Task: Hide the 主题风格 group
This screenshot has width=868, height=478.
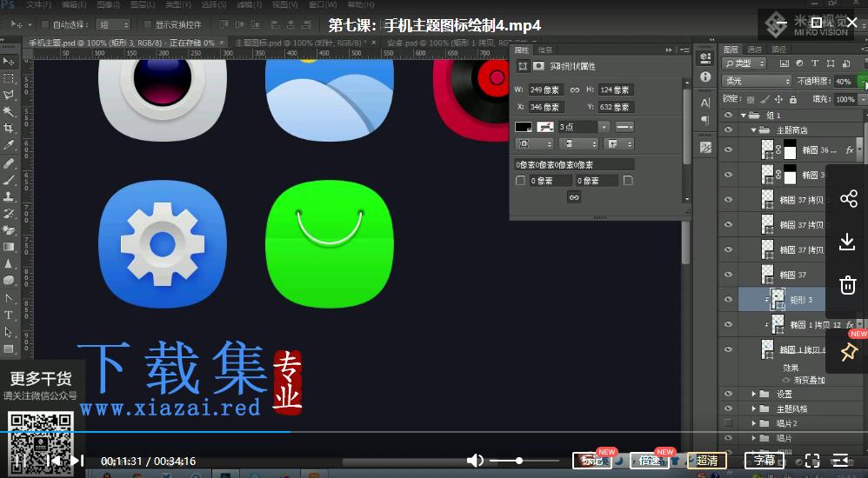Action: point(729,408)
